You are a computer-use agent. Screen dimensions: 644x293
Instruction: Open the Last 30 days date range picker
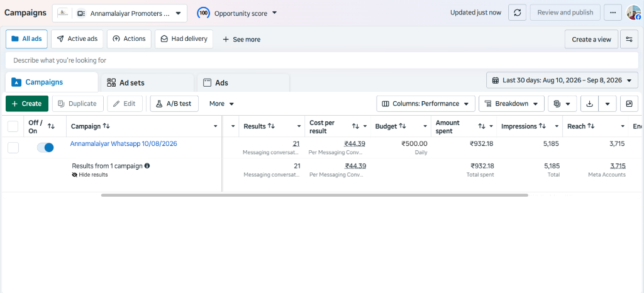click(562, 80)
